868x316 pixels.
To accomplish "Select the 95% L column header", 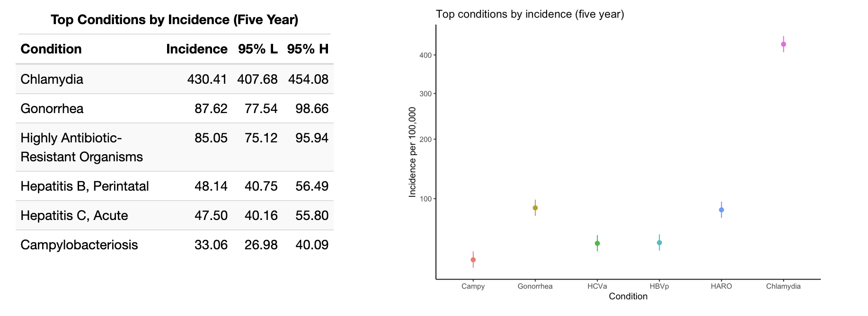I will coord(257,49).
